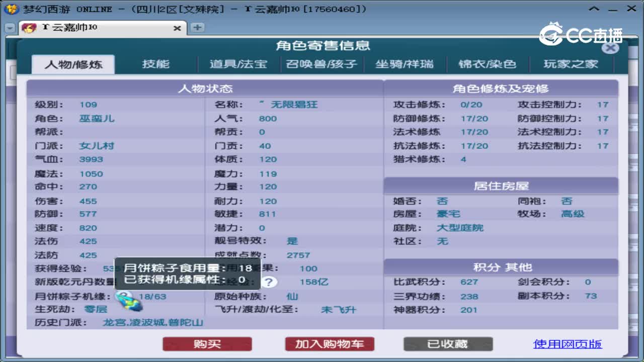Click the 角色修炼及宠修 section header
The height and width of the screenshot is (362, 644).
coord(501,88)
